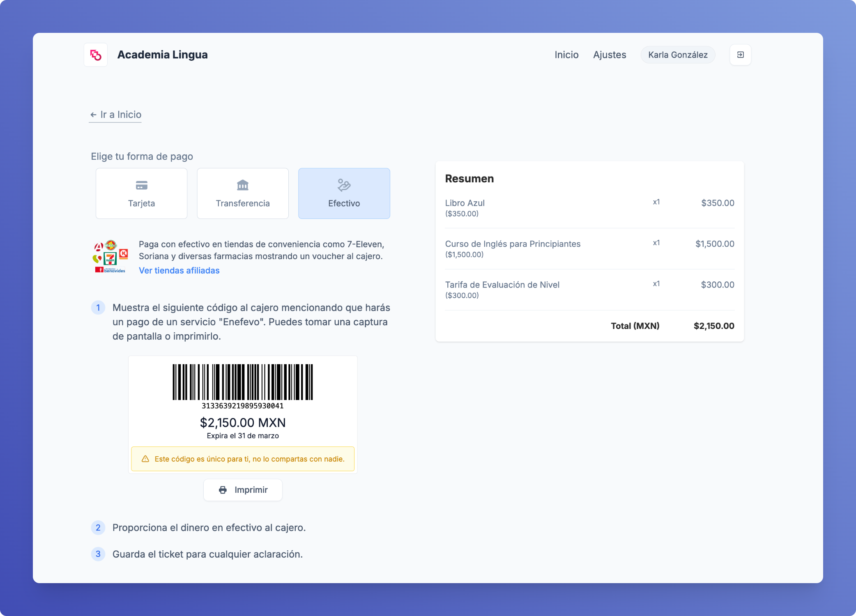Open the Inicio nav item
856x616 pixels.
tap(566, 55)
